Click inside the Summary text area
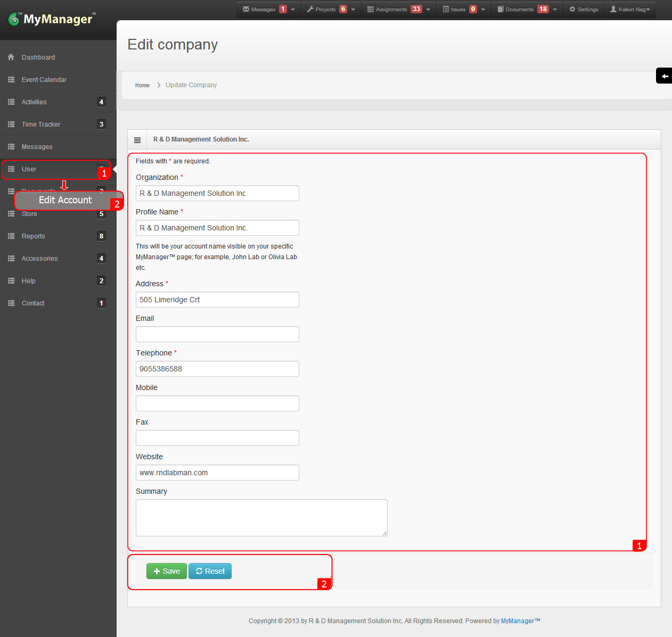672x637 pixels. tap(261, 517)
